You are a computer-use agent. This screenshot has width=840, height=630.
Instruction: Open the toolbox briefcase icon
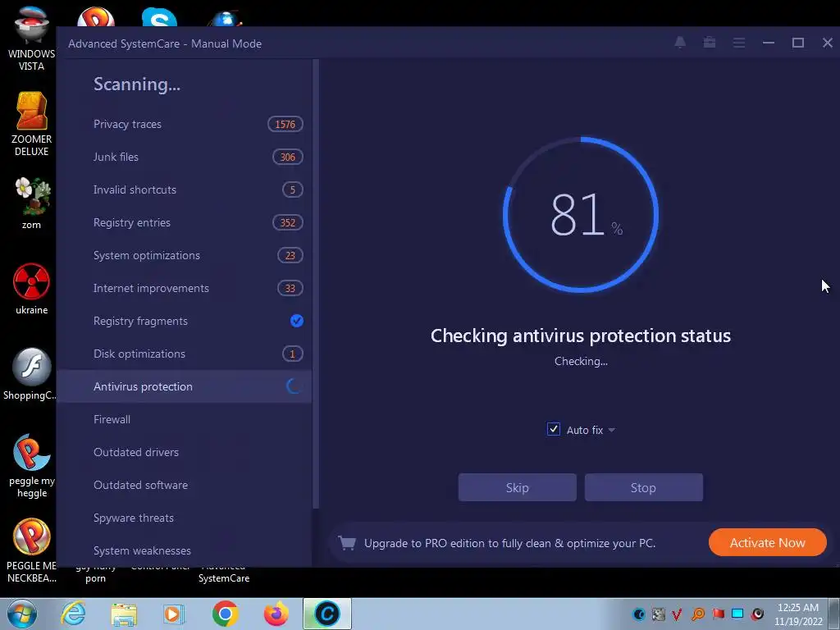pyautogui.click(x=710, y=43)
